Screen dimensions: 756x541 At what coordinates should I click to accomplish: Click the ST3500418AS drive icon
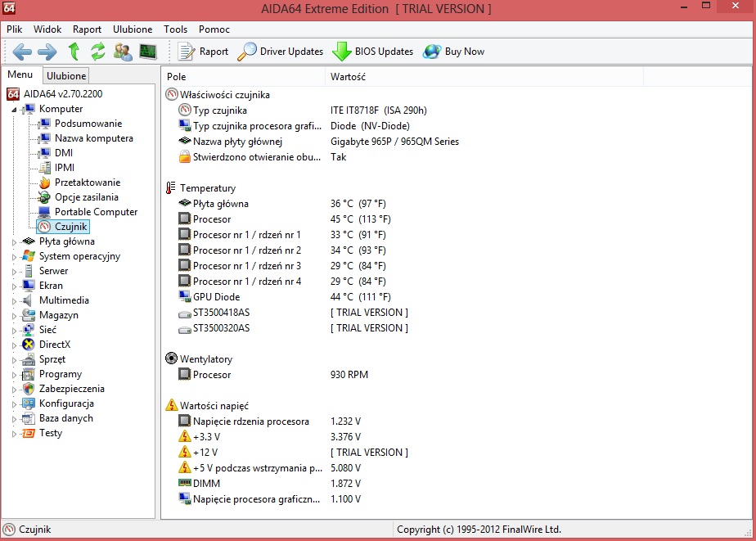click(x=185, y=313)
